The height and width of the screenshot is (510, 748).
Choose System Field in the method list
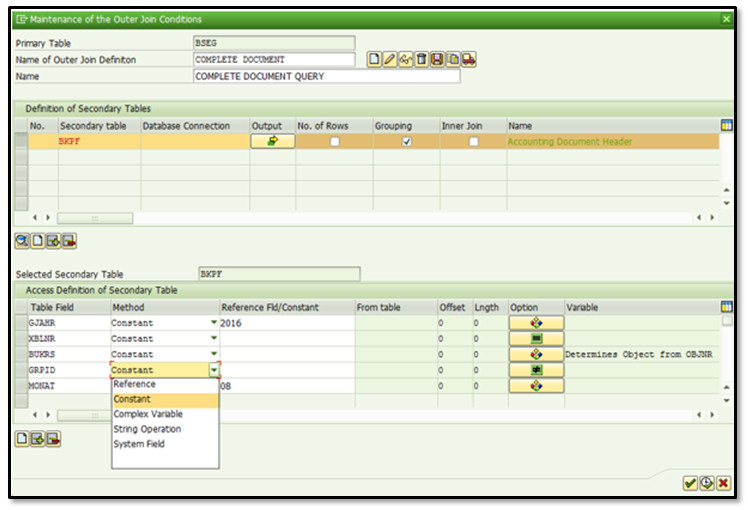click(x=139, y=444)
